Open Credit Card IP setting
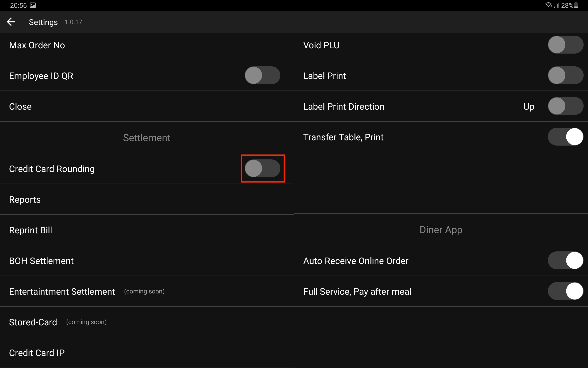This screenshot has height=368, width=588. 37,353
